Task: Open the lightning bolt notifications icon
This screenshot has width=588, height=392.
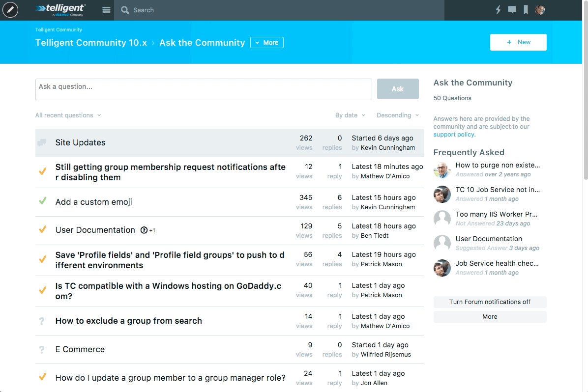Action: point(498,10)
